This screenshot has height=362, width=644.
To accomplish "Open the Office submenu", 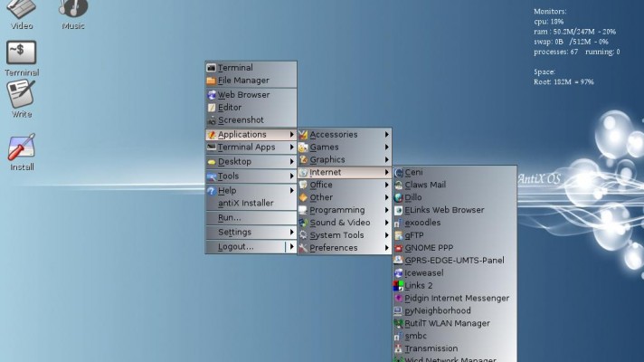I will (345, 185).
